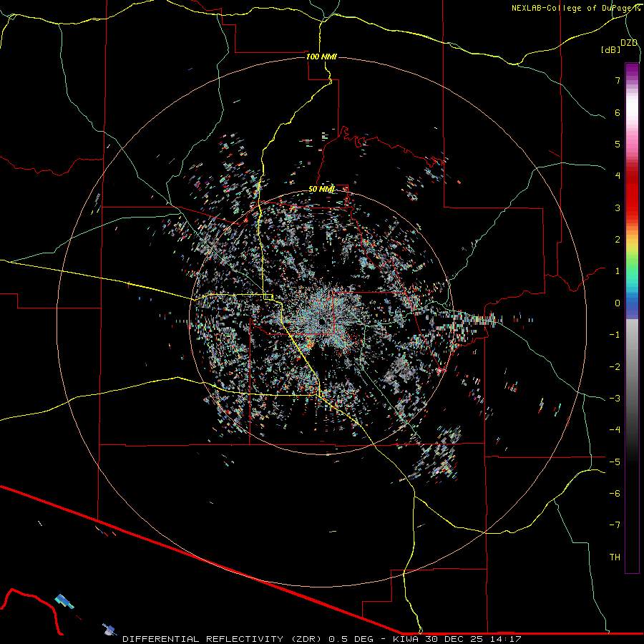Screen dimensions: 644x644
Task: Click the 50 NMI range ring label
Action: pyautogui.click(x=321, y=190)
